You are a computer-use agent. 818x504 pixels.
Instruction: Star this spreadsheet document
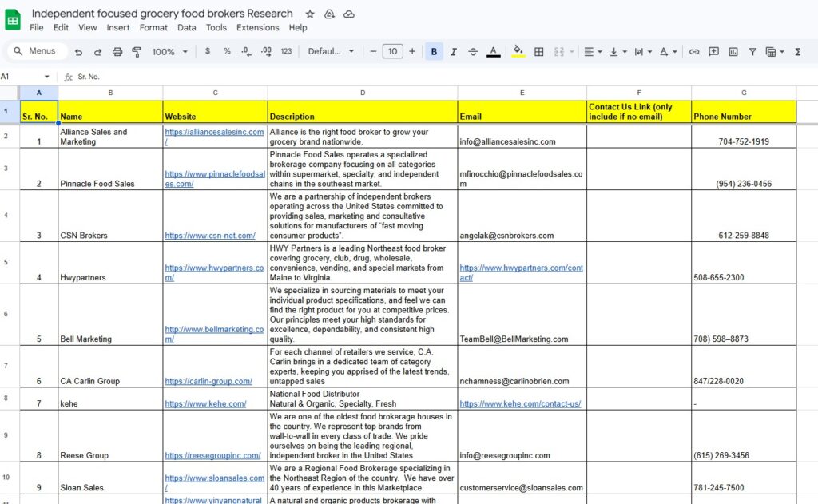point(310,14)
